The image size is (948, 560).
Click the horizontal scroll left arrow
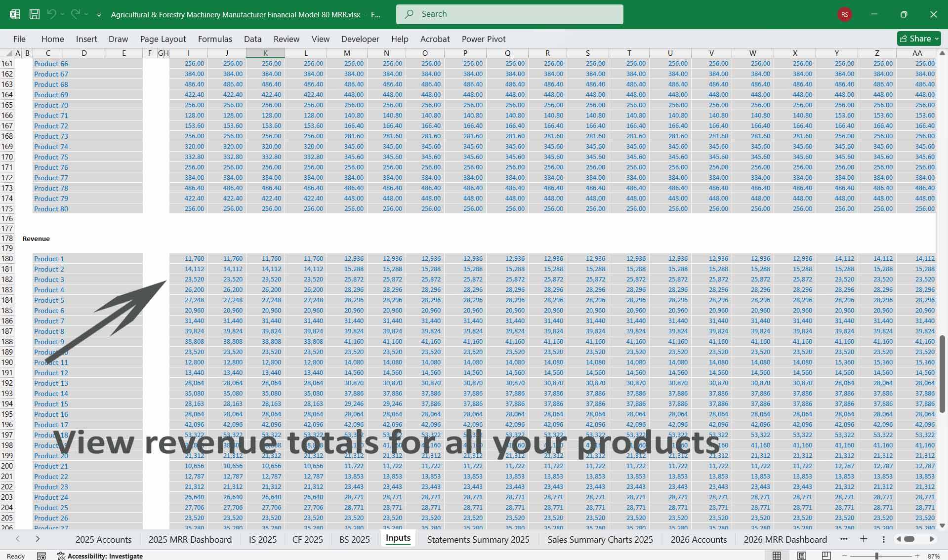point(898,539)
